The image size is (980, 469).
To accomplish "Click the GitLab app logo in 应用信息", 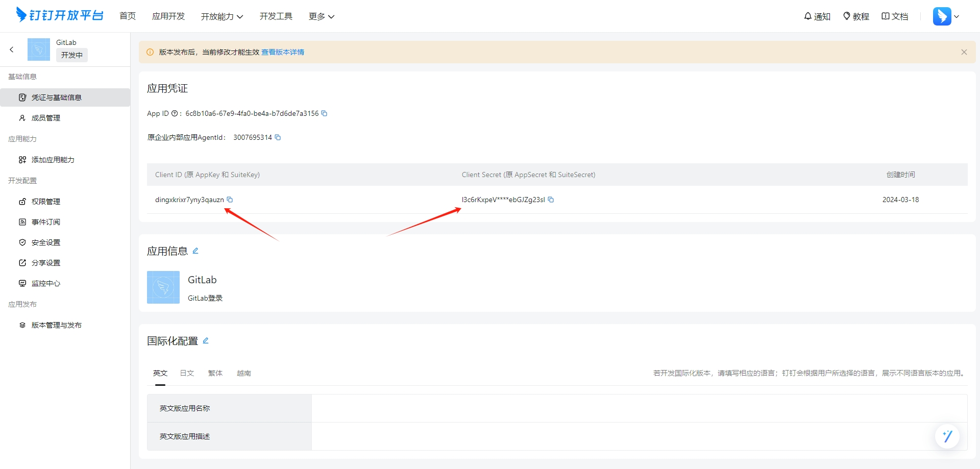I will (x=163, y=287).
